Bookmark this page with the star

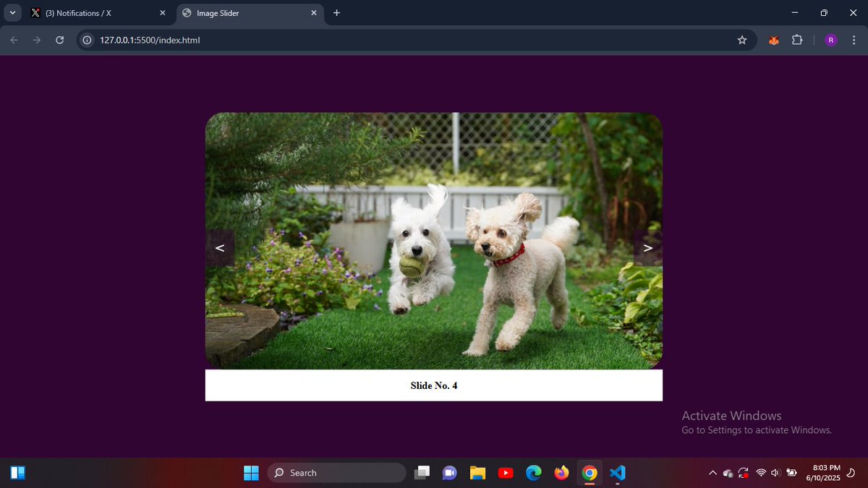pos(741,40)
